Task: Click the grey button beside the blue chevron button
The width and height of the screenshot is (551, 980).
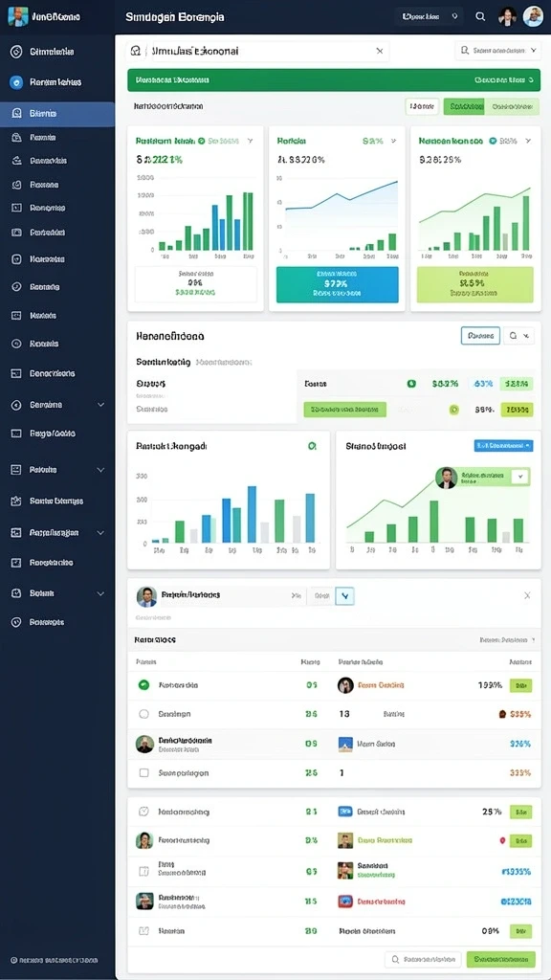Action: coord(321,596)
